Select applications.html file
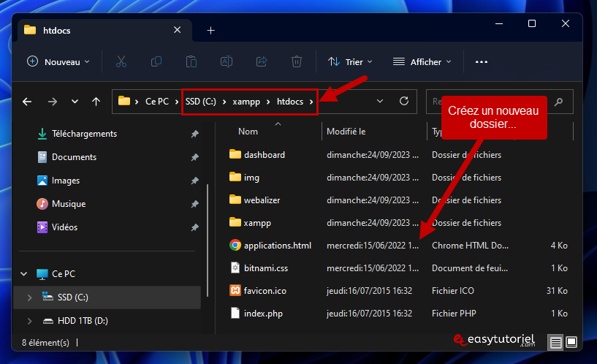The image size is (597, 364). click(278, 246)
